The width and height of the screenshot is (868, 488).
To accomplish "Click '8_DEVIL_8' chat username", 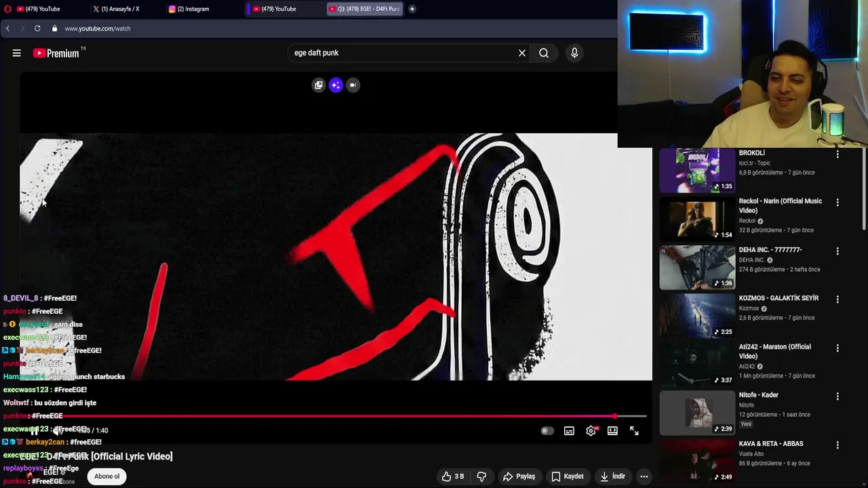I will [20, 298].
